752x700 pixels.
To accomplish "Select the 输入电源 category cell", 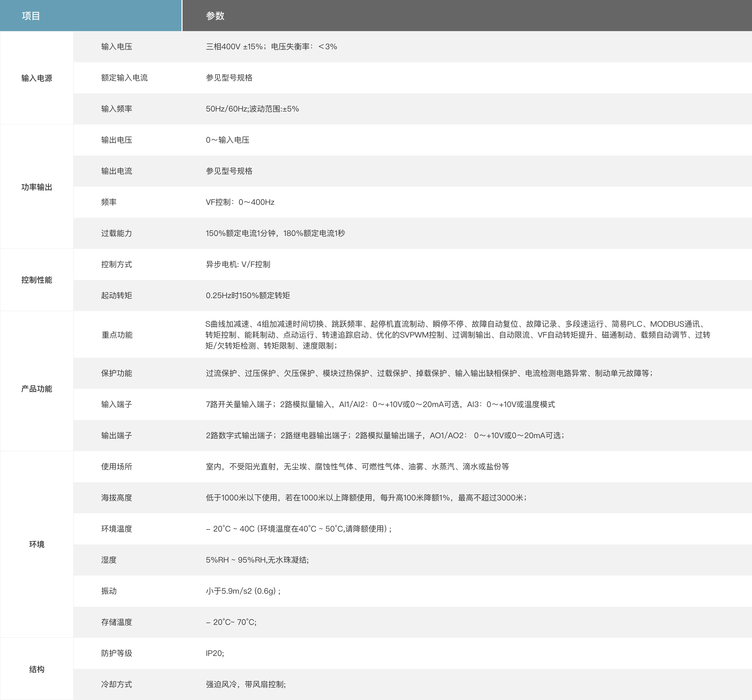I will point(37,78).
